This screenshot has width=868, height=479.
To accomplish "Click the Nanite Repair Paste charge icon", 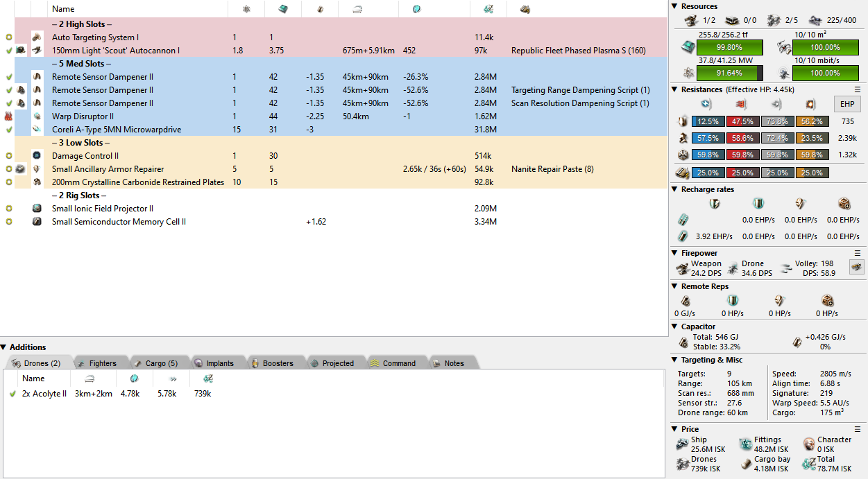I will pos(21,169).
